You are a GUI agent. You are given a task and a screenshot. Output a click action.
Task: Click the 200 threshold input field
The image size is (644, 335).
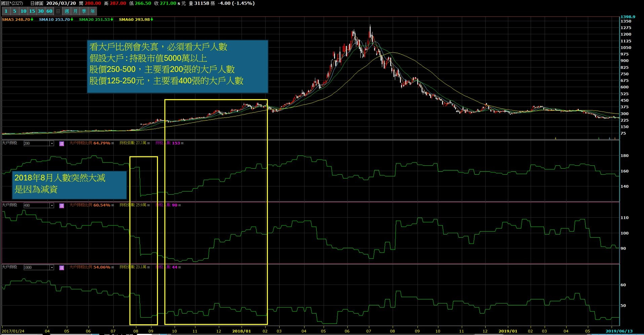click(37, 143)
